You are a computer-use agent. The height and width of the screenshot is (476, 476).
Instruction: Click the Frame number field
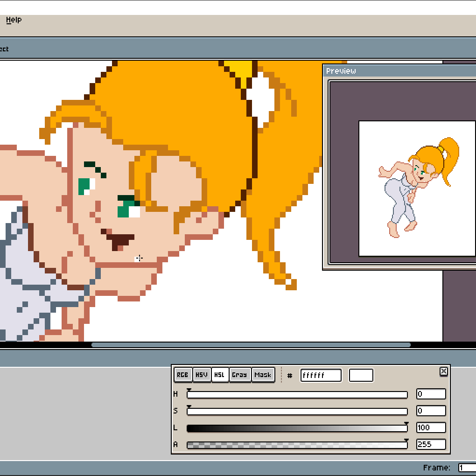coord(467,468)
